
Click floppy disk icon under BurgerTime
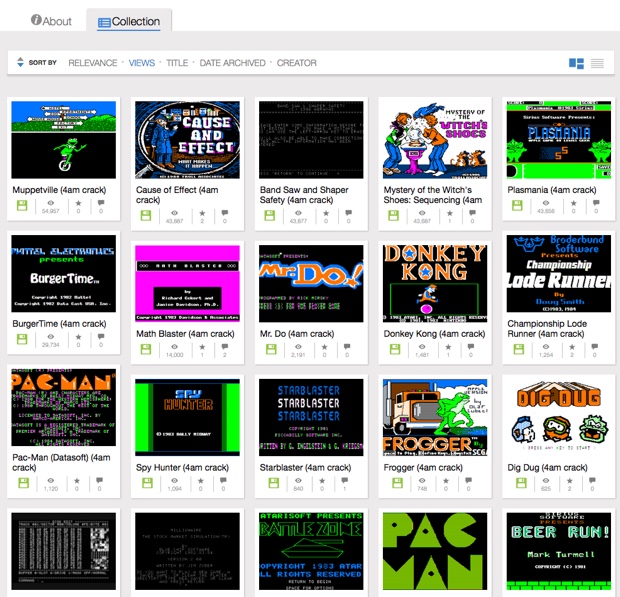click(x=22, y=339)
